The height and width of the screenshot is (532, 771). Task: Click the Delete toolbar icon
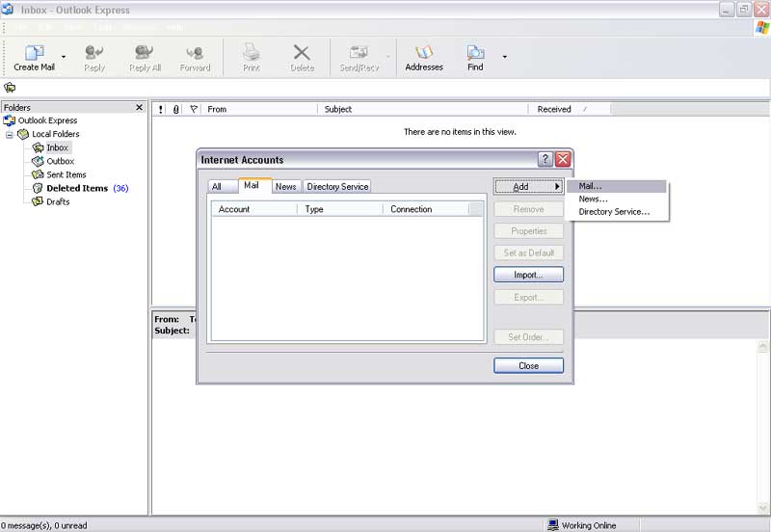click(302, 58)
